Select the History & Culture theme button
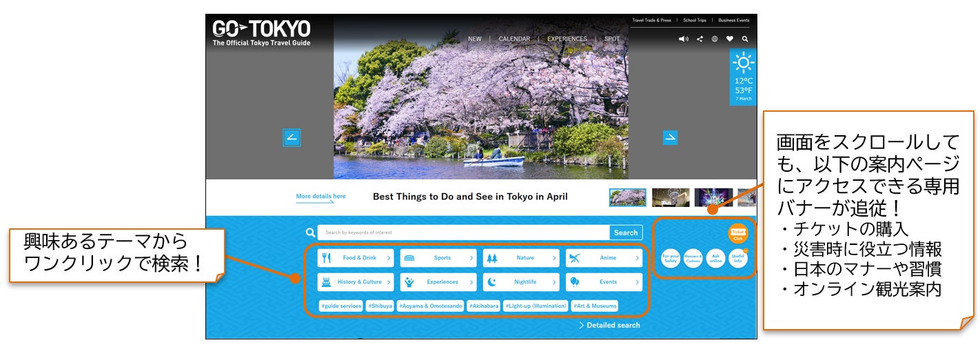Viewport: 980px width, 347px height. [x=356, y=282]
